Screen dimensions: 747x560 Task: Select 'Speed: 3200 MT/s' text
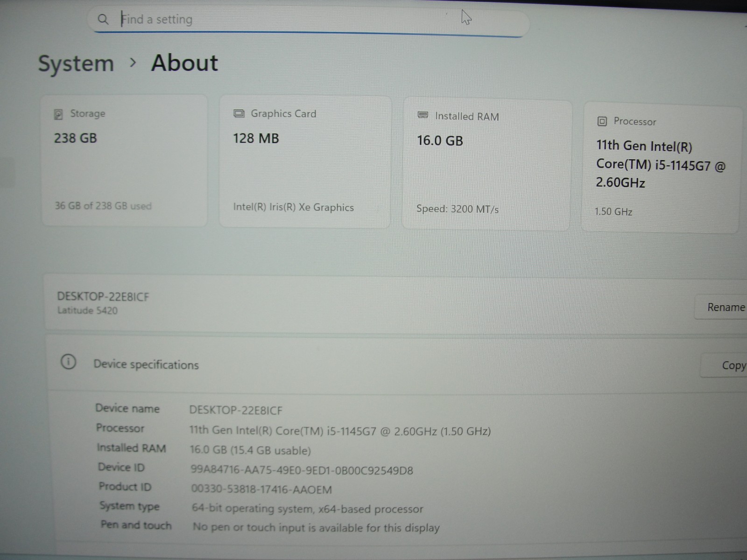coord(458,209)
